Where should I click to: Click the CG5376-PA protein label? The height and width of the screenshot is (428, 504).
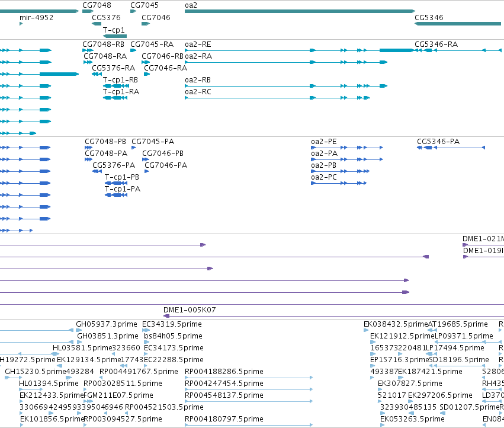pyautogui.click(x=114, y=165)
